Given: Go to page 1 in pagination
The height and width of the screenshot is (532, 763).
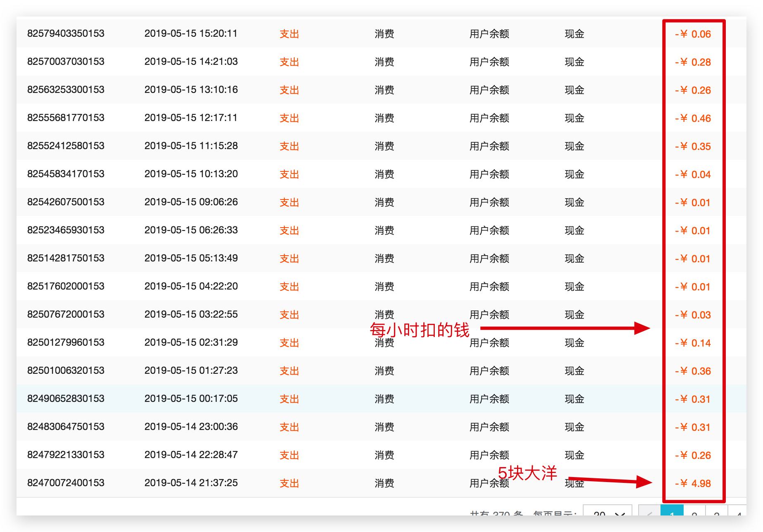Looking at the screenshot, I should [672, 511].
